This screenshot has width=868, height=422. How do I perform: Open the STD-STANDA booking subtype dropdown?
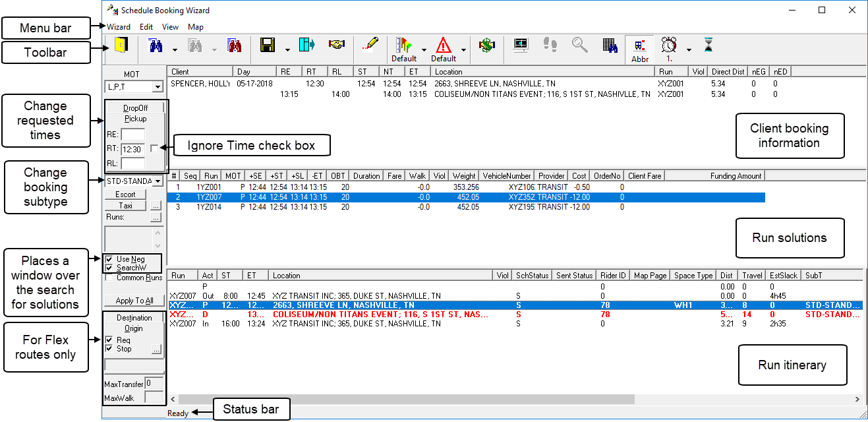(x=156, y=181)
